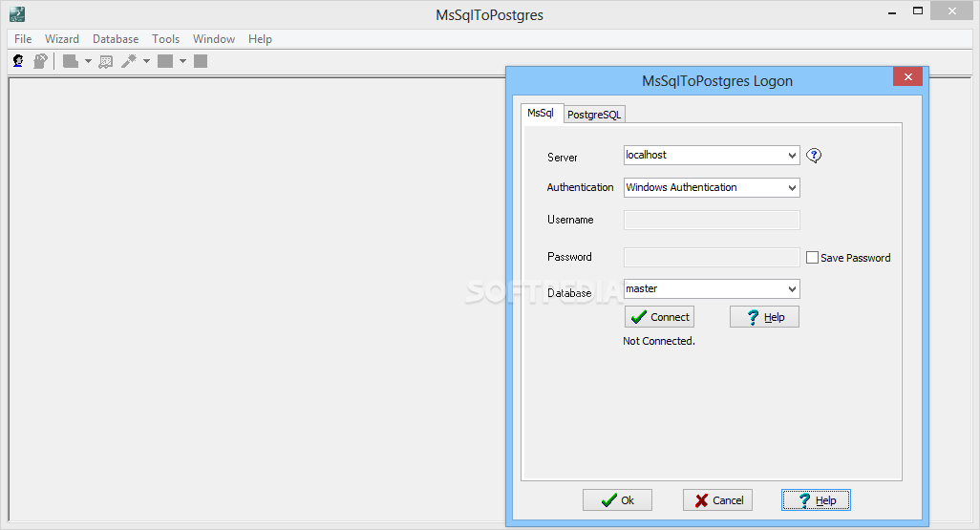Open the Window menu

[x=214, y=39]
